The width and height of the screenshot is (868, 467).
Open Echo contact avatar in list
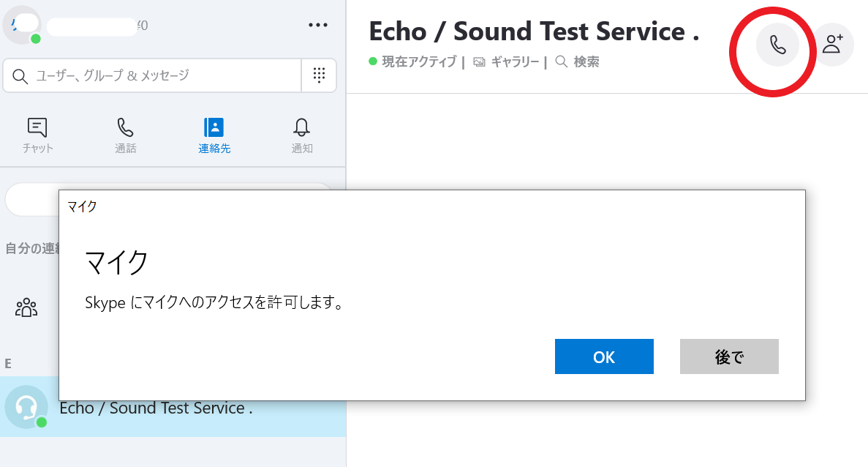coord(26,407)
